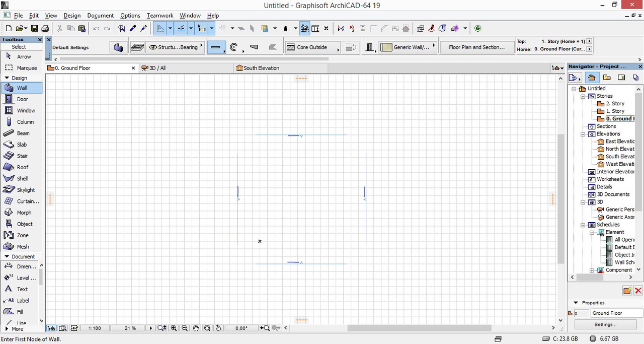Select the Mesh tool
The height and width of the screenshot is (344, 644).
point(22,246)
